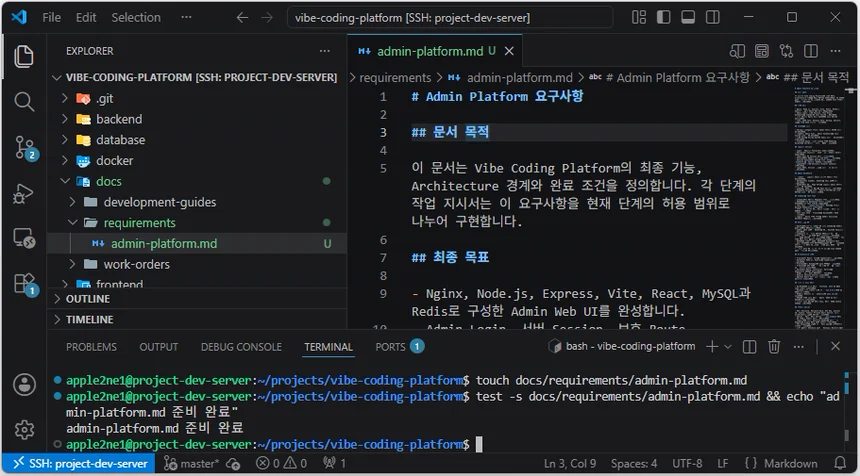Viewport: 860px width, 476px height.
Task: Open Extensions view with update badge
Action: 25,285
